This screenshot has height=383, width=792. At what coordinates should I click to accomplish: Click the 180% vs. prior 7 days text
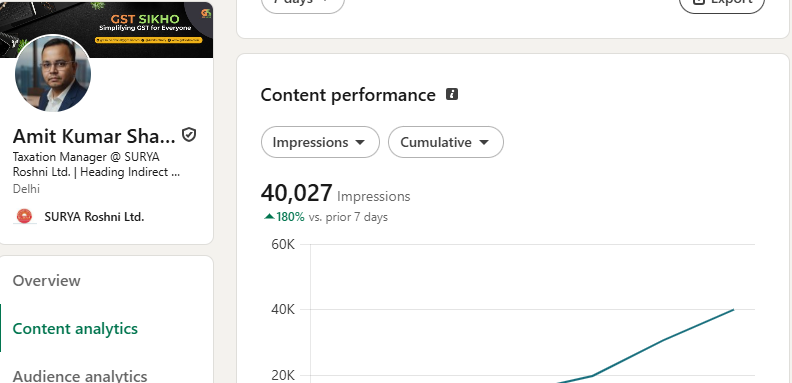pyautogui.click(x=326, y=217)
